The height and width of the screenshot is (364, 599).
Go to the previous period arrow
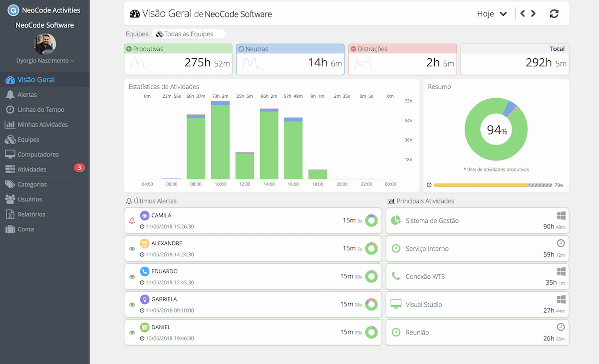coord(523,14)
